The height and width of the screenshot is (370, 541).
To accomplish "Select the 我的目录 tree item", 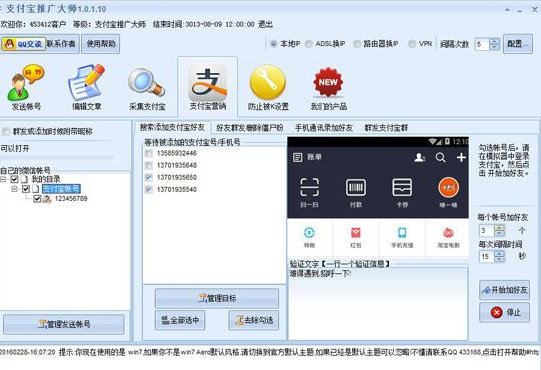I will point(46,179).
